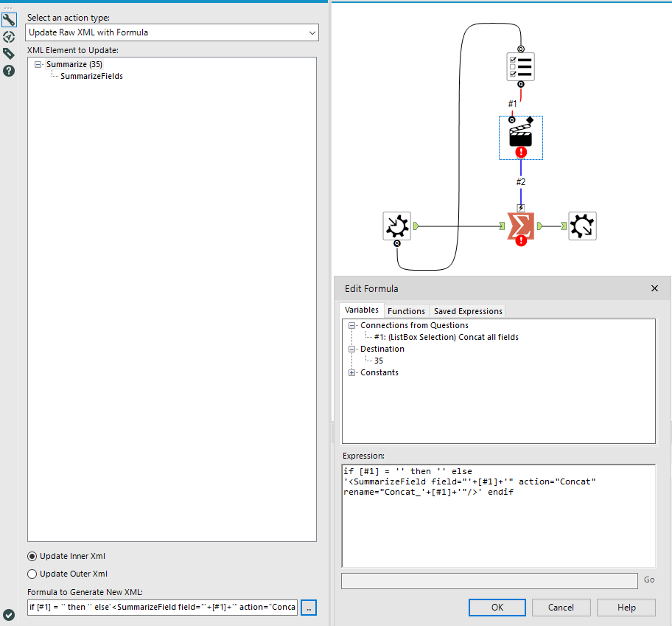Select the ListBox interface tool on the canvas

pos(521,66)
